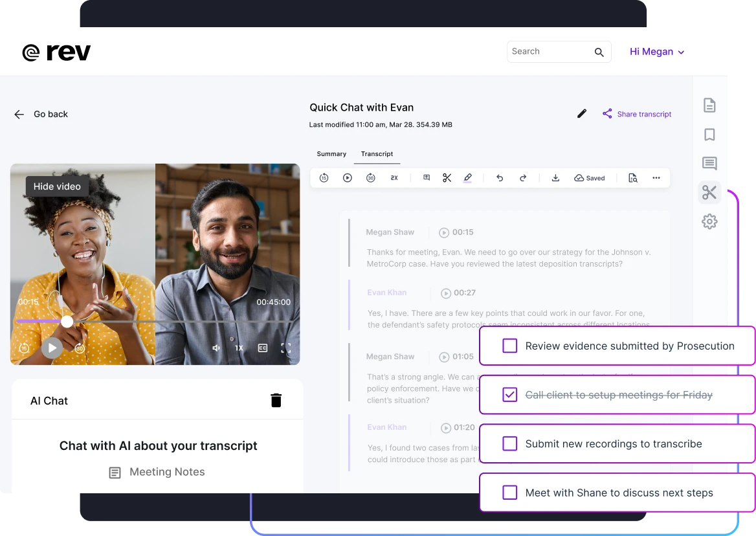Open the settings gear in sidebar
The image size is (756, 536).
[x=709, y=222]
